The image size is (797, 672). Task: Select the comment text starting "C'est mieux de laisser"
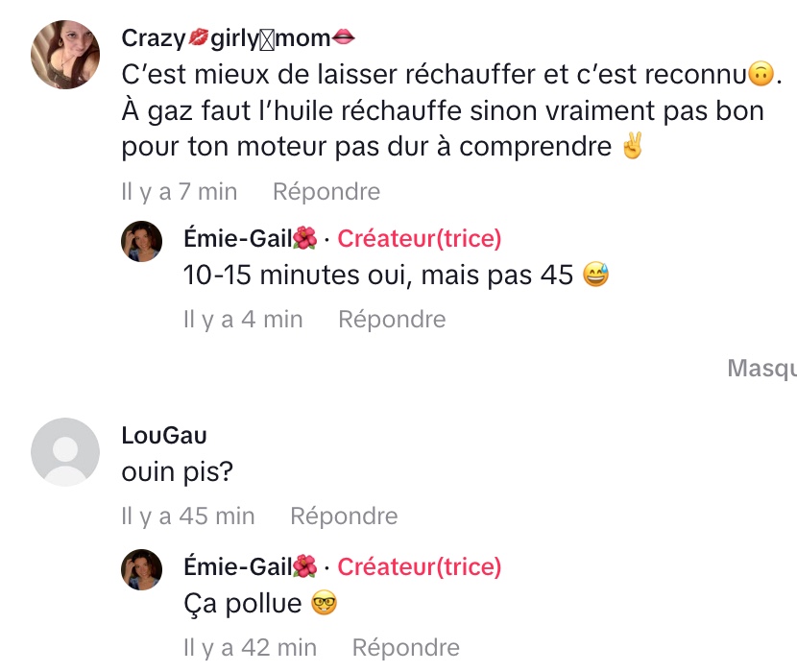(x=442, y=110)
